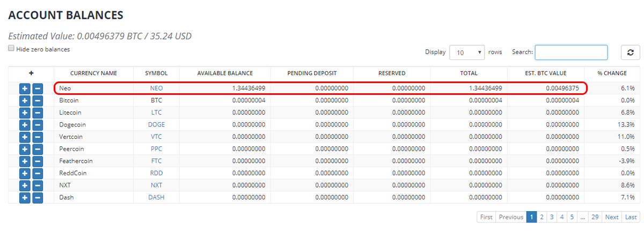Open the Display rows count dropdown
The height and width of the screenshot is (231, 644).
coord(467,53)
